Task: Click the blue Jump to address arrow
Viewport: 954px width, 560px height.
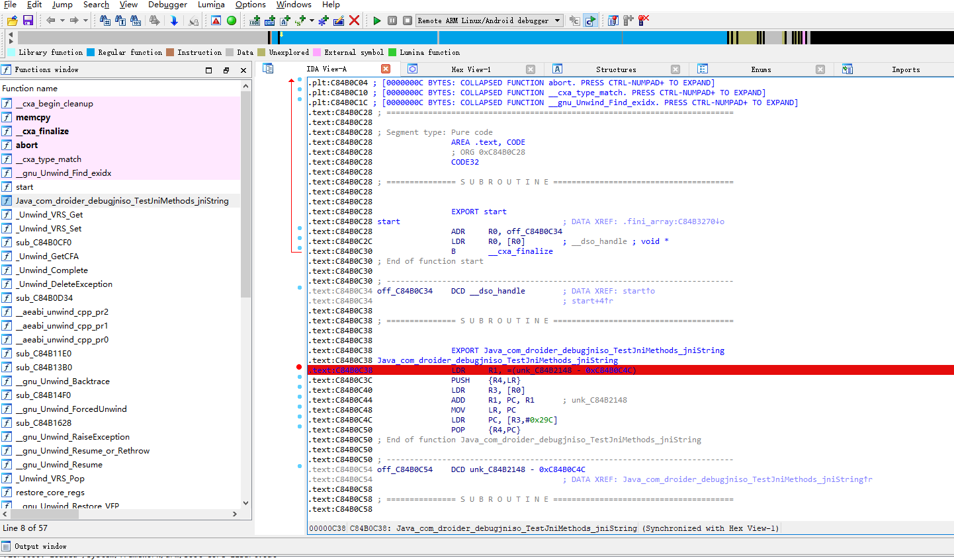Action: (174, 20)
